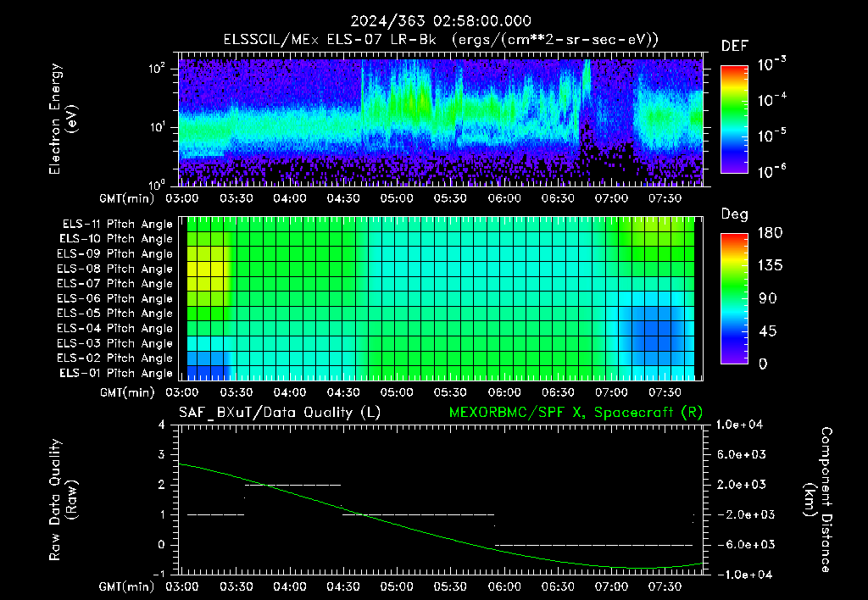
Task: Click the 07:30 time tick under the pitch angle plot
Action: (x=665, y=393)
